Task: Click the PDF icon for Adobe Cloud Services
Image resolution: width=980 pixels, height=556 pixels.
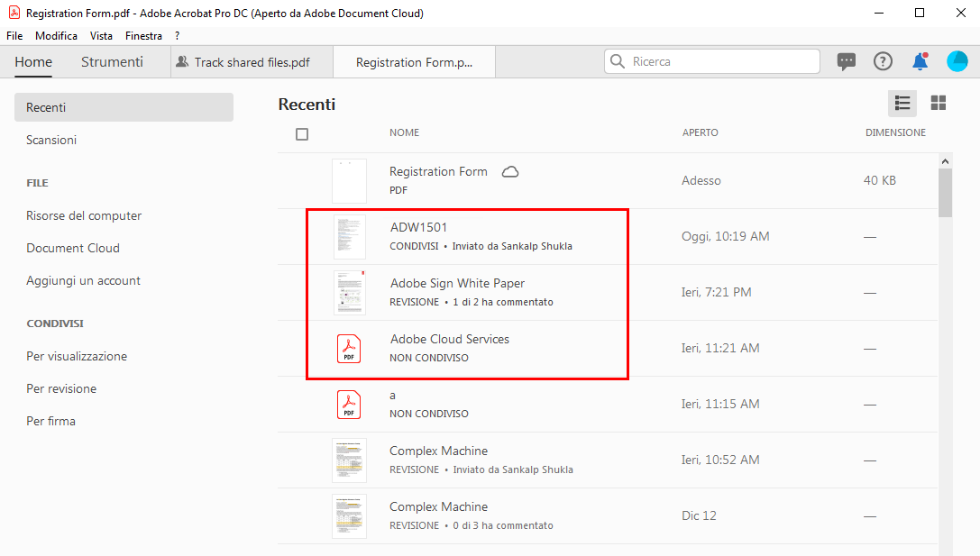Action: tap(349, 349)
